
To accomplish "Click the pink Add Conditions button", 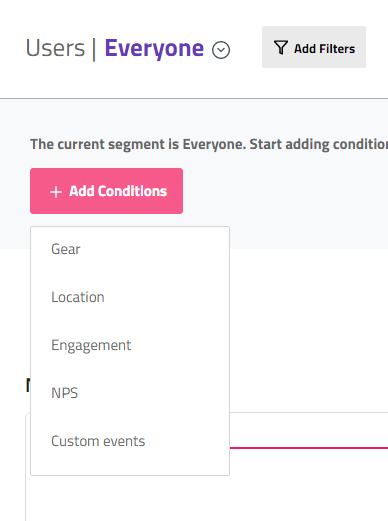I will [106, 191].
